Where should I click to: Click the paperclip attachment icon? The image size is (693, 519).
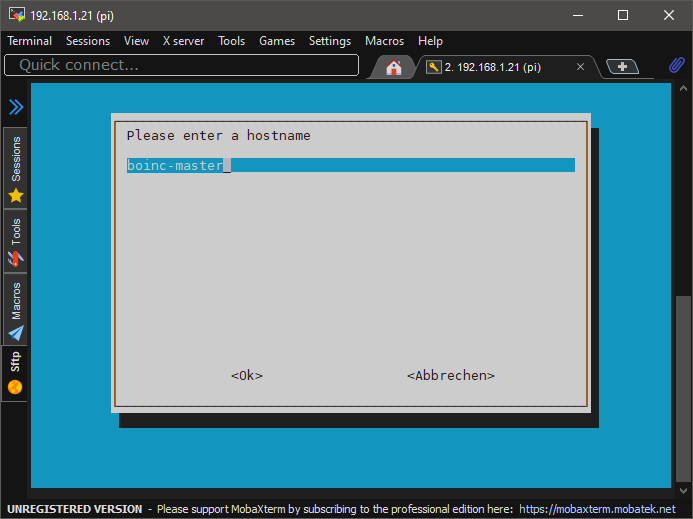tap(677, 66)
